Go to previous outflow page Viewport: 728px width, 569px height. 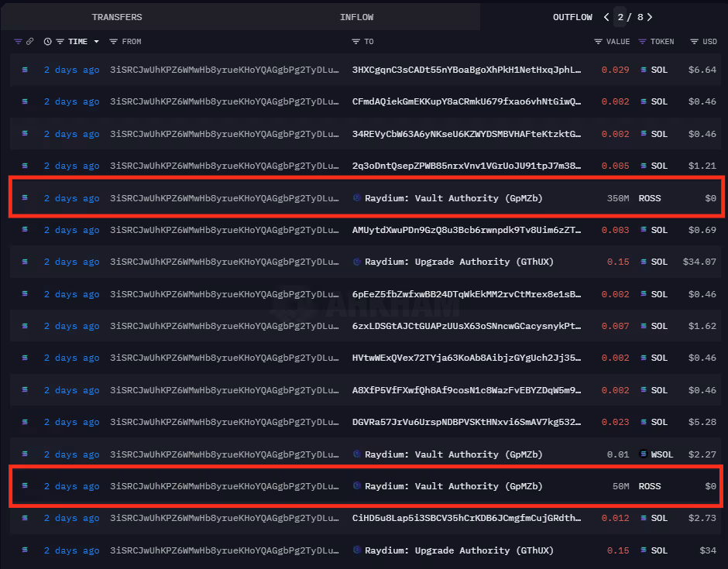click(606, 17)
